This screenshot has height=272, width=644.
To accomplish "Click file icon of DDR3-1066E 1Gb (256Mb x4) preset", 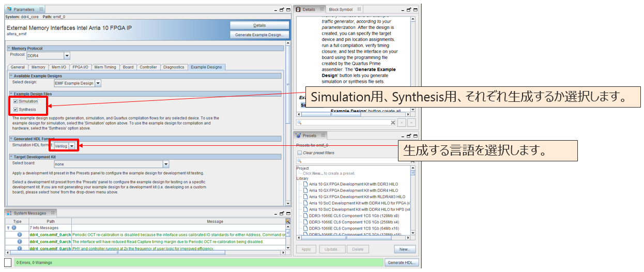I will click(305, 221).
